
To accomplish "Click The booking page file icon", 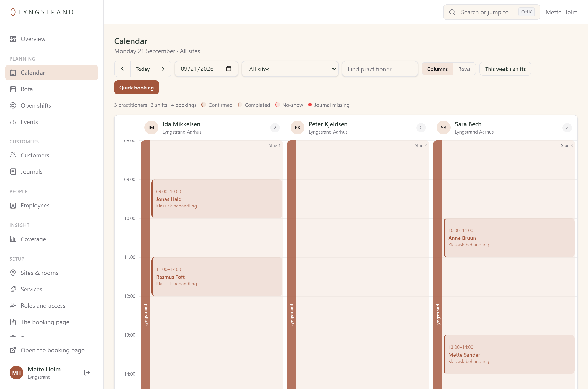I will tap(13, 322).
